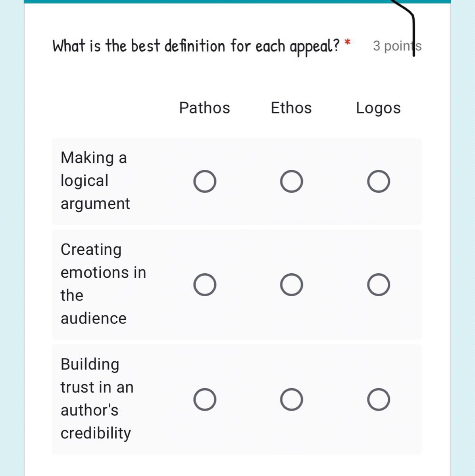Click the 'Creating emotions in the audience' label
Image resolution: width=475 pixels, height=476 pixels.
coord(103,284)
